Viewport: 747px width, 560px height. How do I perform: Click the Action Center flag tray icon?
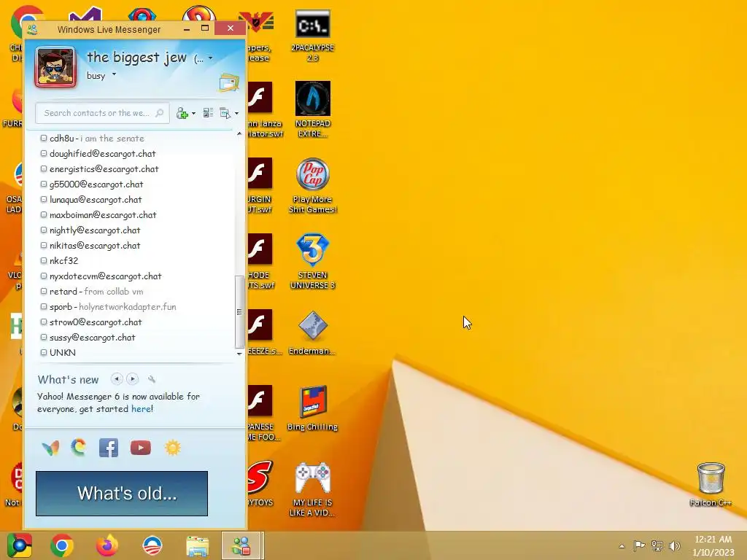coord(639,545)
